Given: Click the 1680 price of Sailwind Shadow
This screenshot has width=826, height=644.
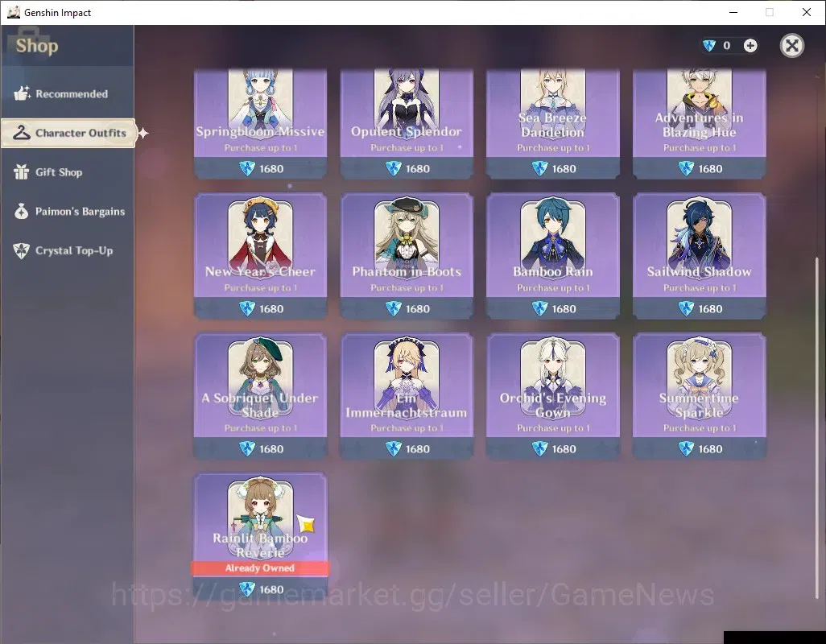Looking at the screenshot, I should click(x=711, y=309).
